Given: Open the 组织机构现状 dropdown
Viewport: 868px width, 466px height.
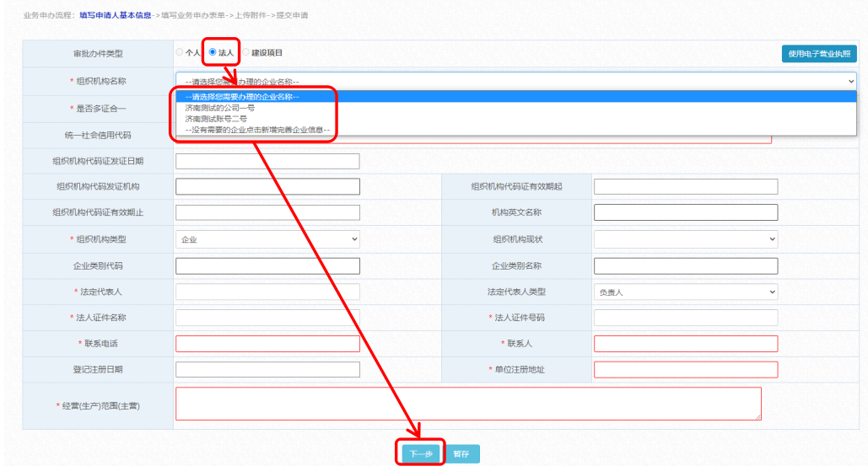Looking at the screenshot, I should 686,239.
